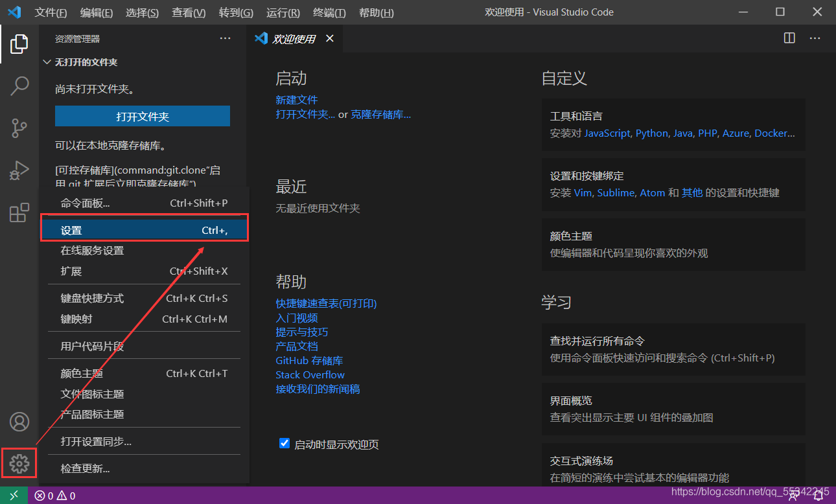Open the 提示与技巧 help link
Viewport: 836px width, 504px height.
click(x=302, y=332)
